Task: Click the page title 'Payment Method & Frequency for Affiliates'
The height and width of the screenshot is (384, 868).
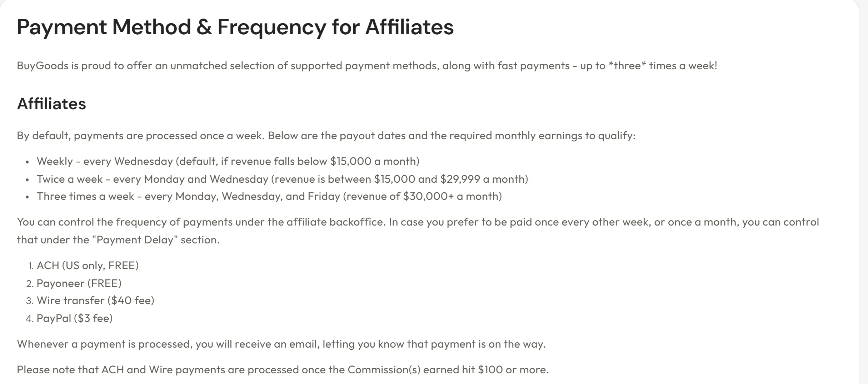Action: [x=235, y=27]
